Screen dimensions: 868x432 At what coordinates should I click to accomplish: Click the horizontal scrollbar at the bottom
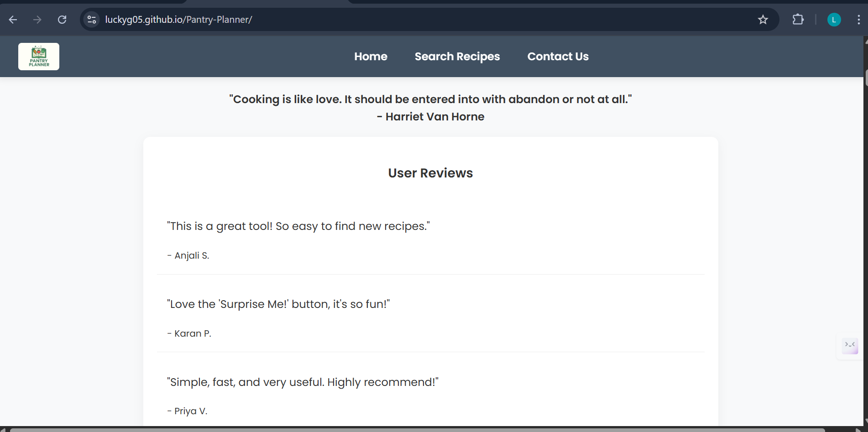[x=417, y=430]
